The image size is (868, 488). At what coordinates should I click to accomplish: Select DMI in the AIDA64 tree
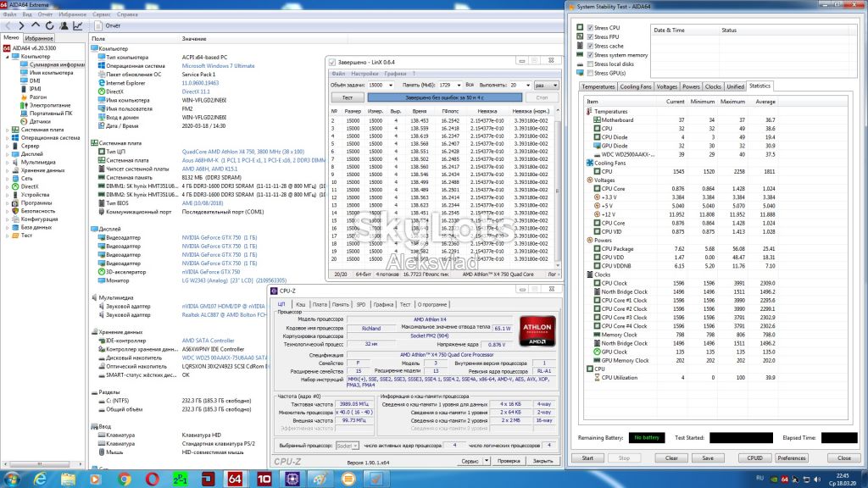click(35, 80)
